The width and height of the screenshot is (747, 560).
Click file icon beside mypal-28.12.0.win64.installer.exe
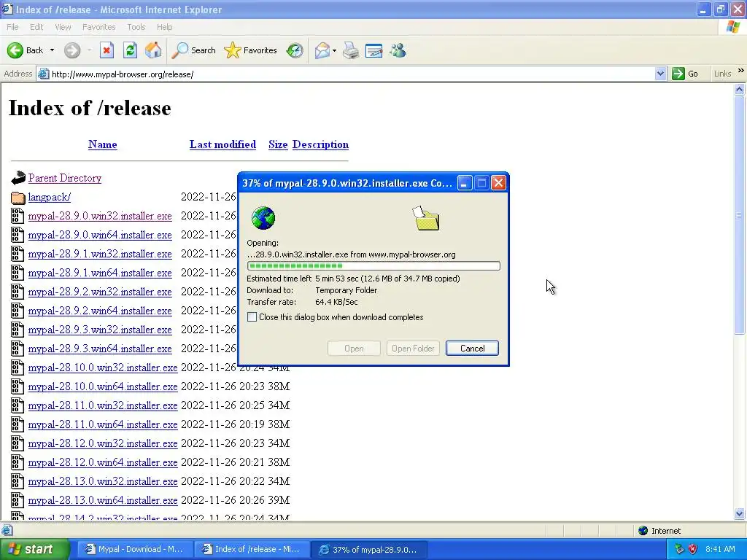[x=18, y=462]
